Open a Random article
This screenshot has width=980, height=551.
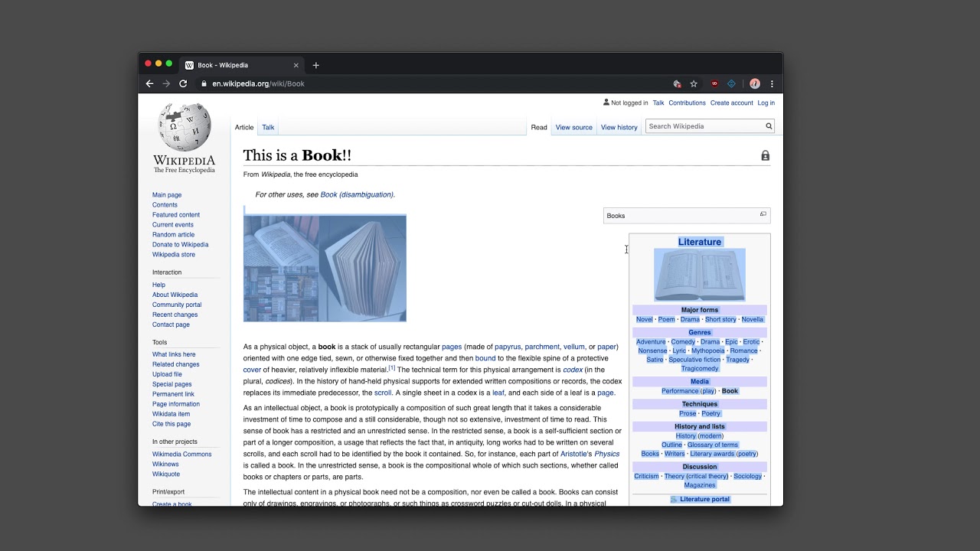[174, 235]
